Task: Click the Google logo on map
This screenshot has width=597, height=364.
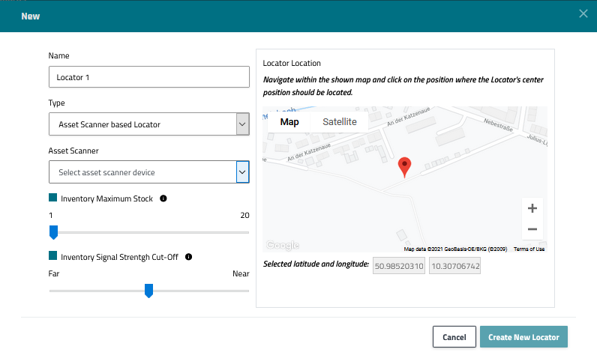Action: pos(283,245)
